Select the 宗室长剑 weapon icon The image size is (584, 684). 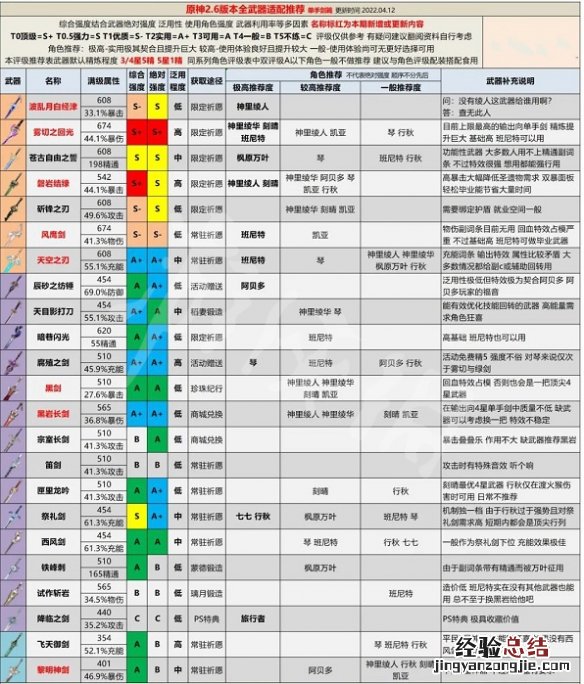[x=13, y=440]
